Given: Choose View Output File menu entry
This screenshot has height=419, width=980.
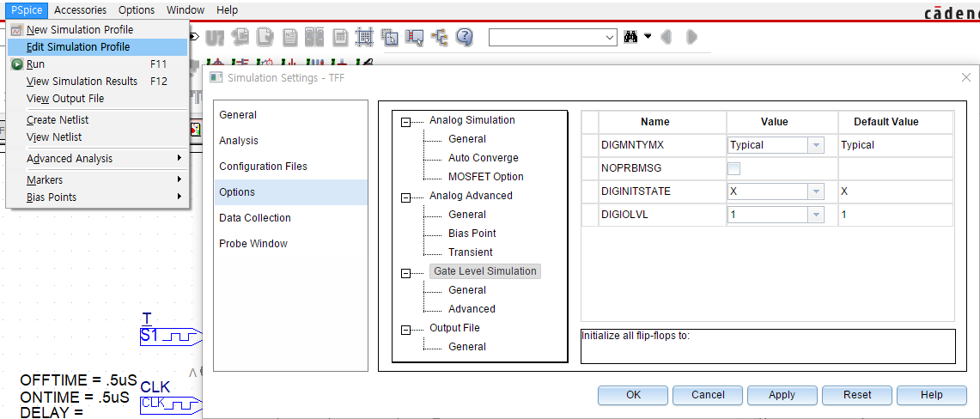Looking at the screenshot, I should point(97,99).
